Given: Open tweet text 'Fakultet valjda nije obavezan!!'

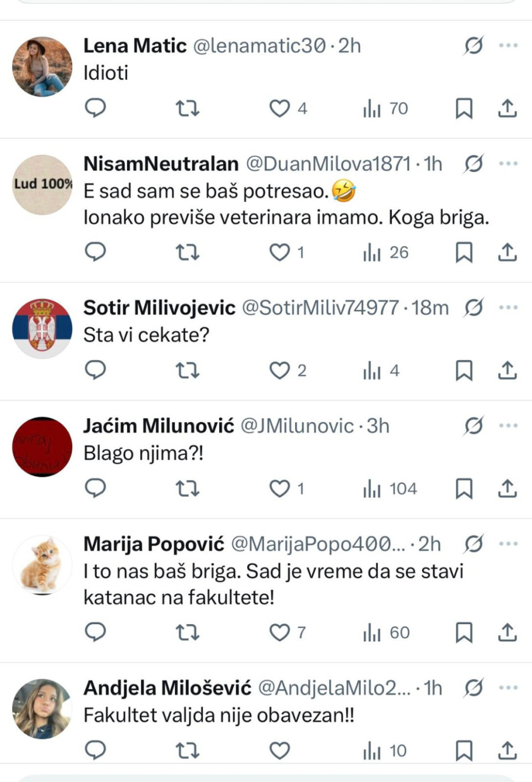Looking at the screenshot, I should coord(219,715).
